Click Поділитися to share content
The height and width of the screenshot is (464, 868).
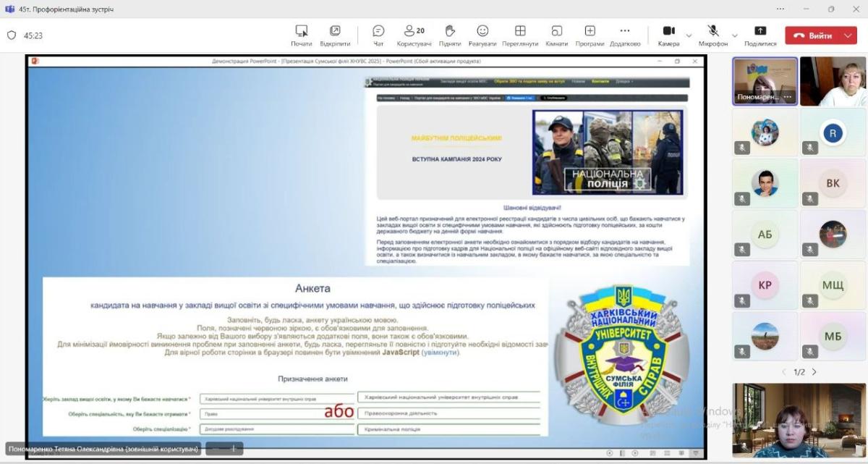[x=760, y=35]
